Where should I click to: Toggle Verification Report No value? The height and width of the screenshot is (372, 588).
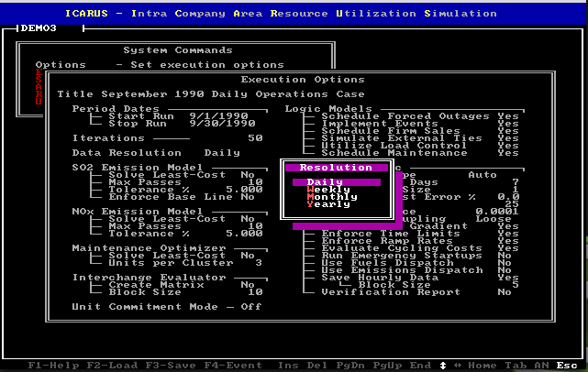(504, 292)
